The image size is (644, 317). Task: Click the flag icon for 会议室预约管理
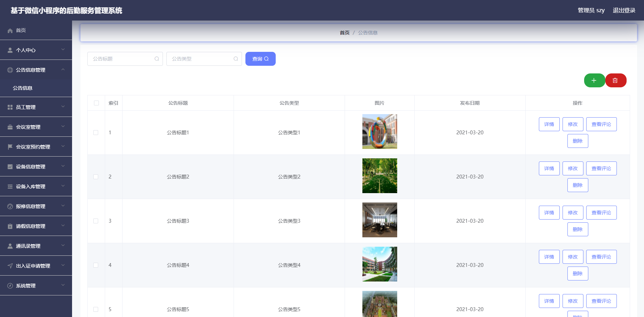click(10, 147)
